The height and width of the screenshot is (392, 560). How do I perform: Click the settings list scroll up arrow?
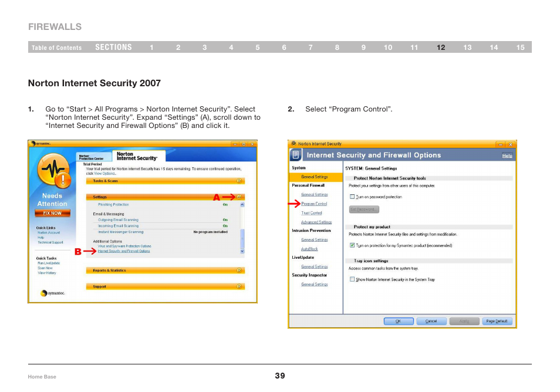[242, 205]
